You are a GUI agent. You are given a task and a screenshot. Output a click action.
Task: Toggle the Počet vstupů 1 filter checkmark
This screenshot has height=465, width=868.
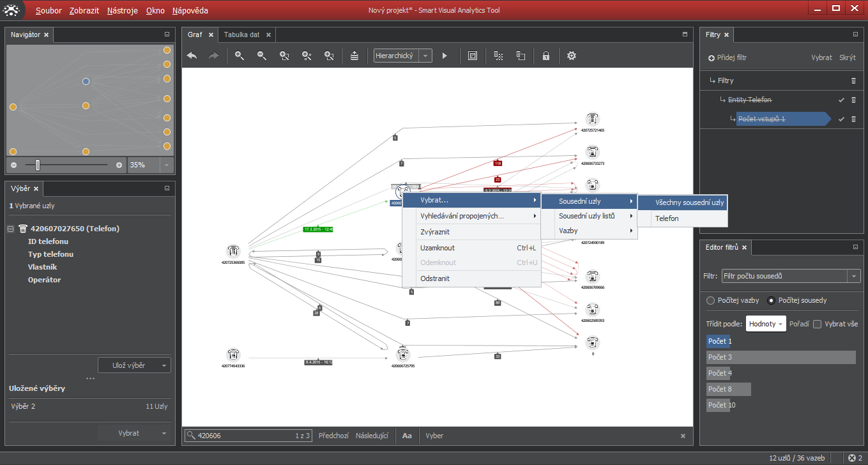(841, 119)
